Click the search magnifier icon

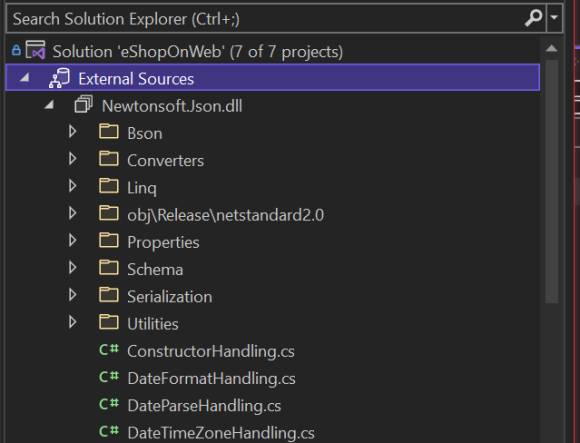point(533,18)
